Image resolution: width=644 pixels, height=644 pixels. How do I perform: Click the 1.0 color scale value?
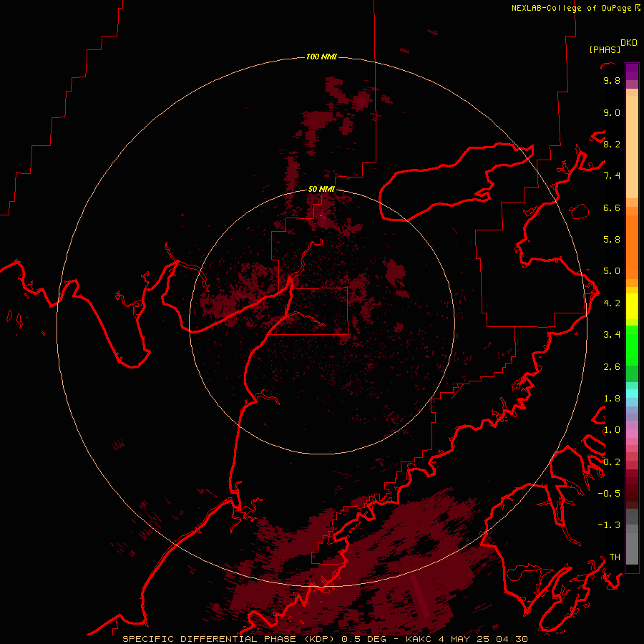(x=612, y=430)
